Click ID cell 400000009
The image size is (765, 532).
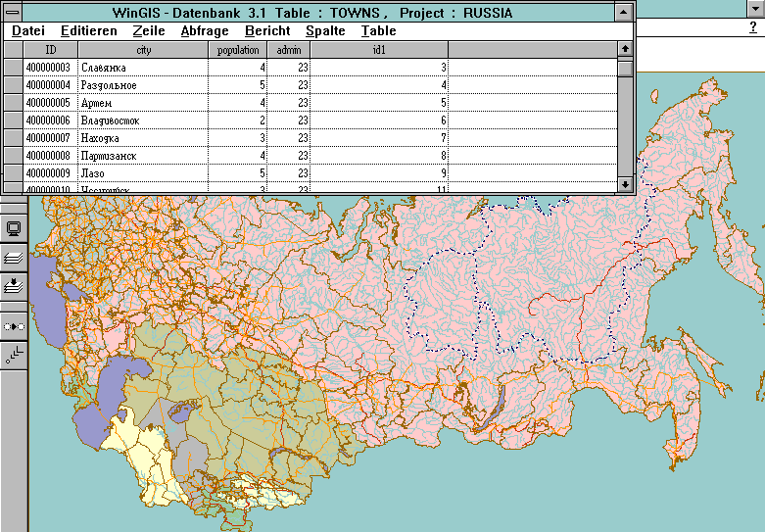(51, 172)
